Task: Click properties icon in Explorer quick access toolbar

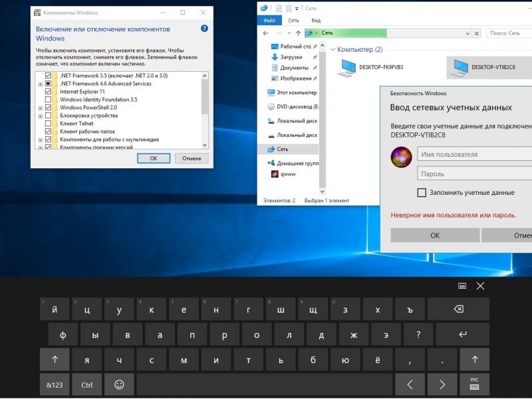Action: (279, 9)
